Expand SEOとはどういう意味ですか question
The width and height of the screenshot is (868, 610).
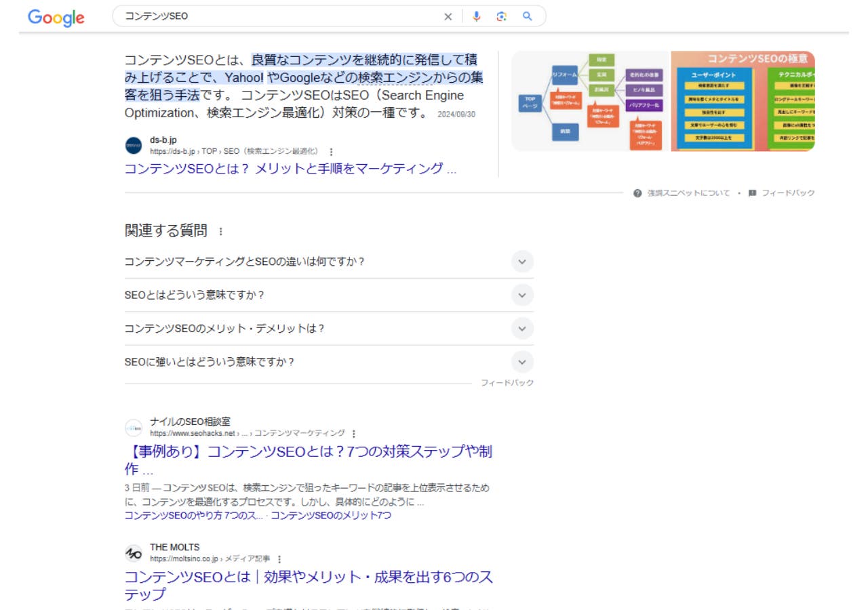pos(329,295)
